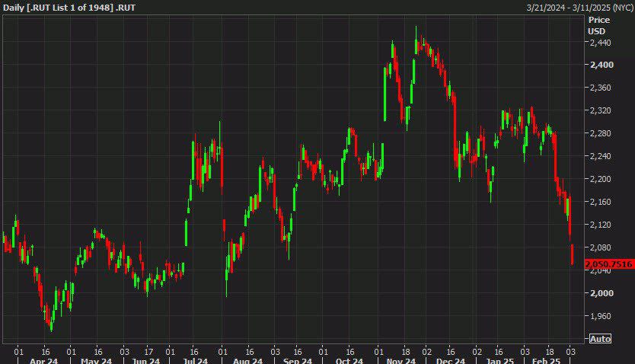The image size is (635, 364).
Task: Click the 2,080 price axis label
Action: click(x=601, y=247)
